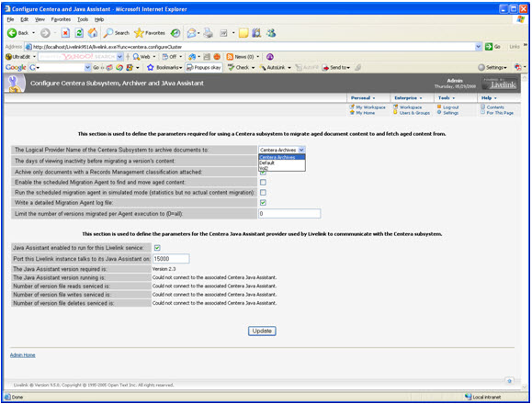Select Centera Archives in the open list
Viewport: 532px width, 404px height.
click(x=281, y=157)
